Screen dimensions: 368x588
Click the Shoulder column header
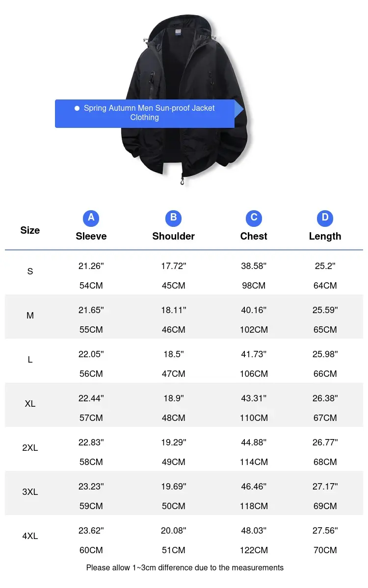174,236
